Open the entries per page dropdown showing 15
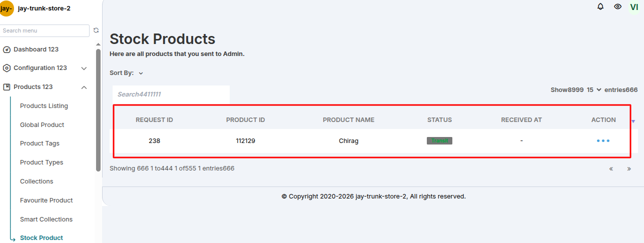The width and height of the screenshot is (644, 243). coord(594,90)
